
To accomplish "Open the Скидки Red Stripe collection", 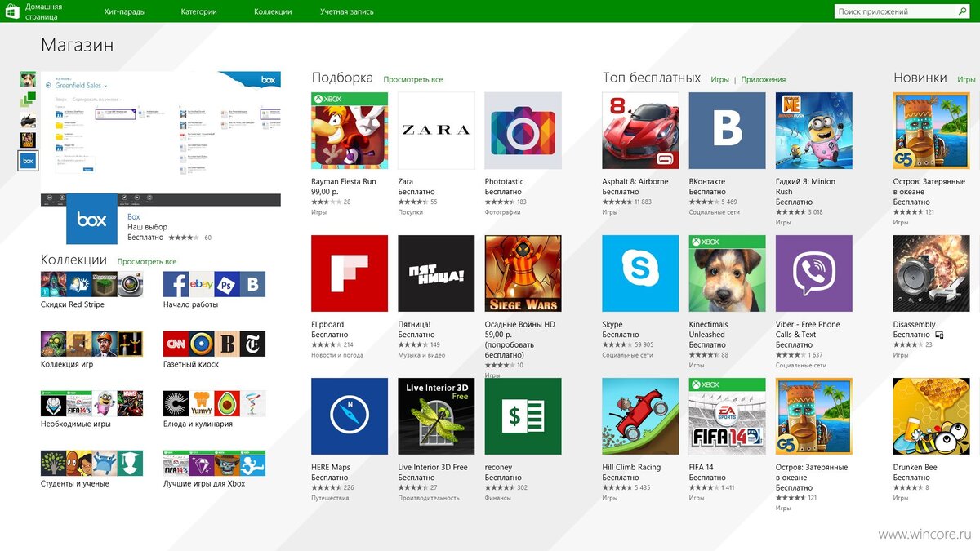I will pyautogui.click(x=91, y=289).
